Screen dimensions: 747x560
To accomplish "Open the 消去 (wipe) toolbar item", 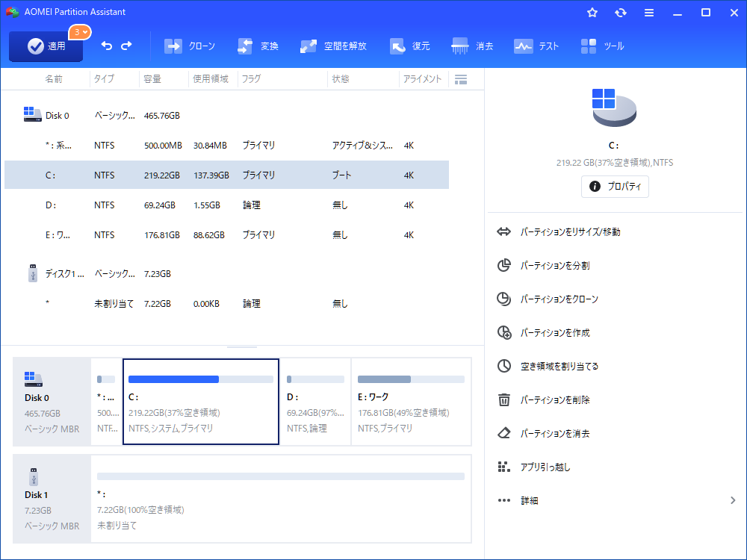I will [473, 46].
